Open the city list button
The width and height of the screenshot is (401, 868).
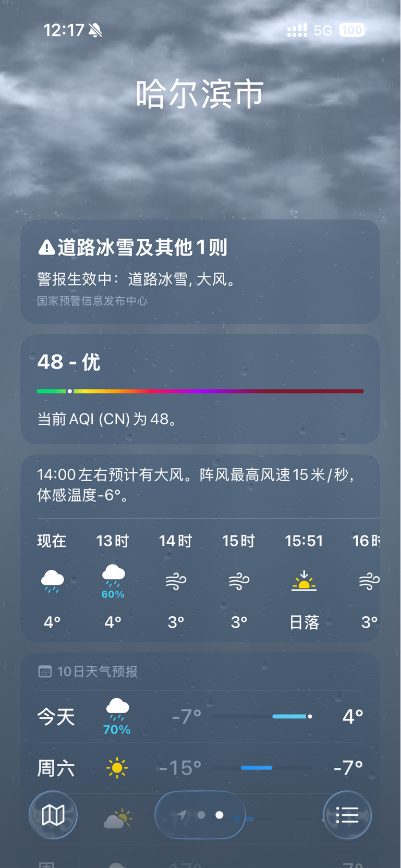coord(347,815)
